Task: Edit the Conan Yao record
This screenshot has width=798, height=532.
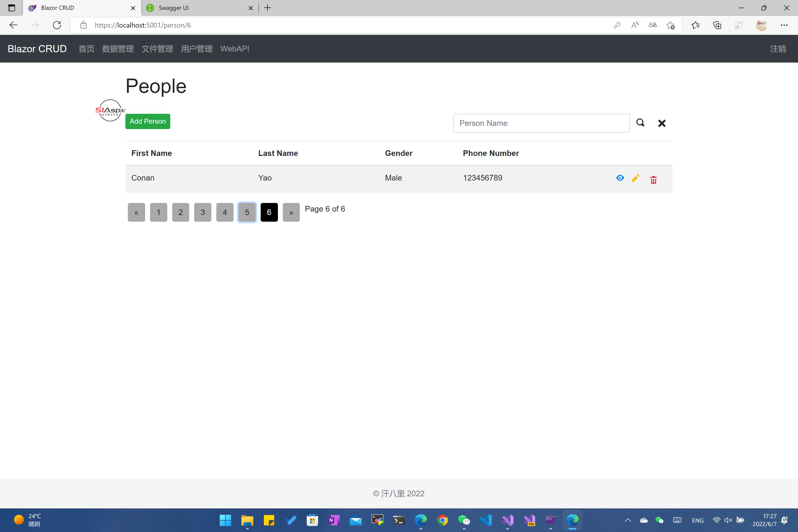Action: point(635,178)
